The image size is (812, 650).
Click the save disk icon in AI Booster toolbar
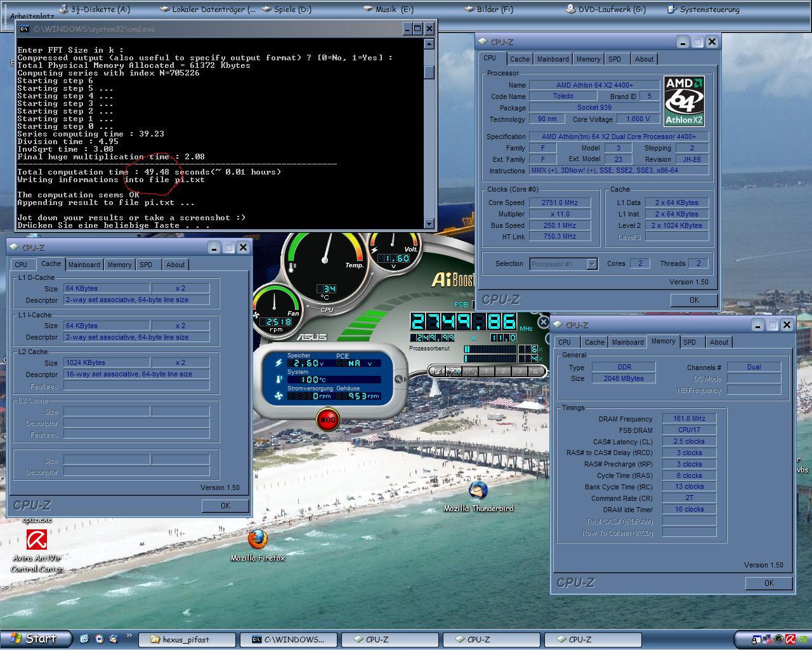click(536, 371)
